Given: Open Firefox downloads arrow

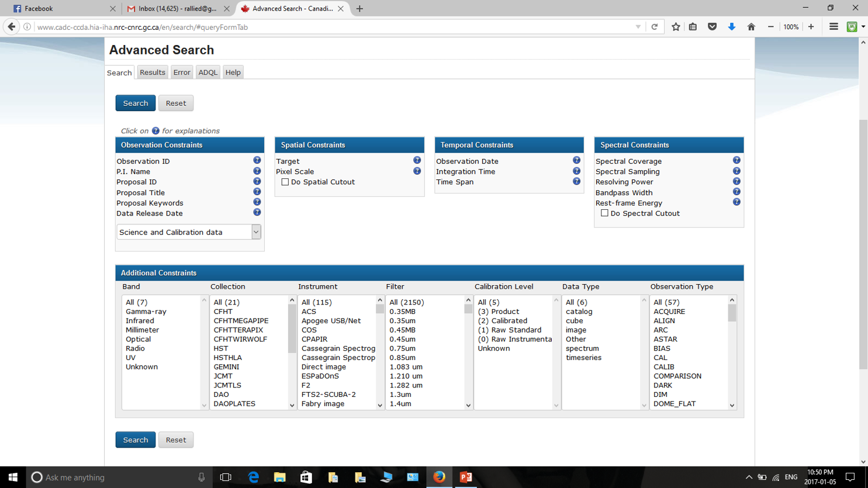Looking at the screenshot, I should (x=732, y=27).
